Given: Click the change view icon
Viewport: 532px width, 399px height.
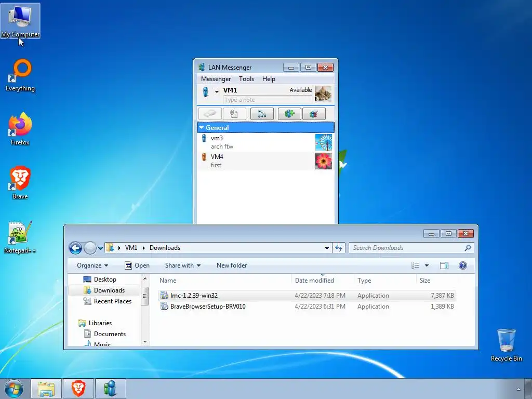Looking at the screenshot, I should [416, 265].
